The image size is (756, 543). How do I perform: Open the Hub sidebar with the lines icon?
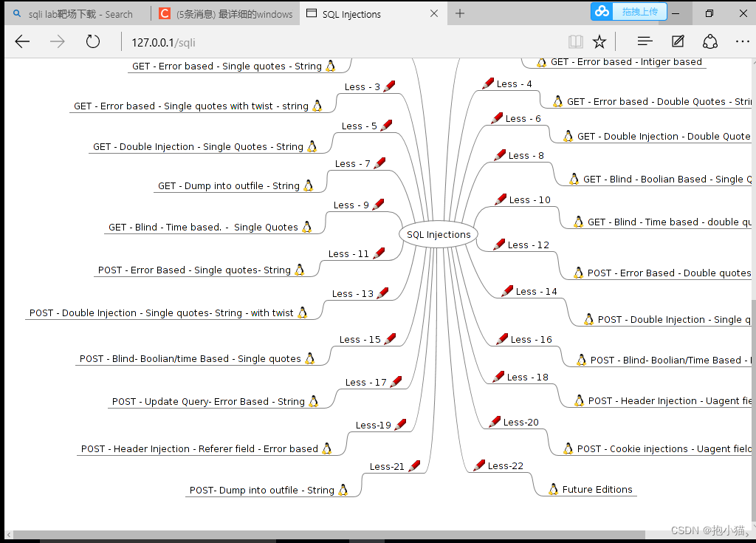644,42
